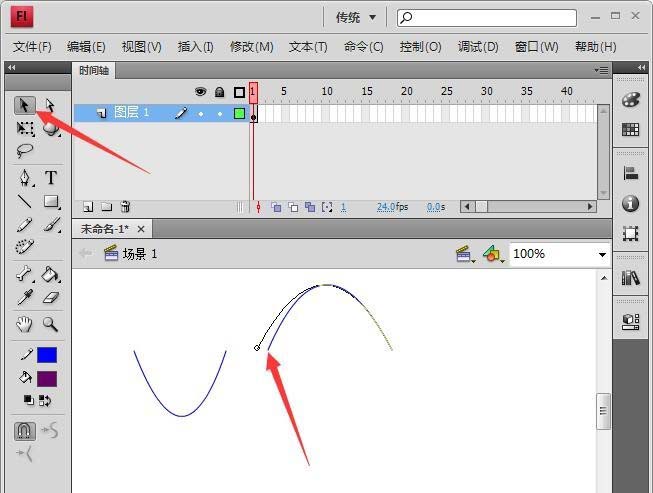The width and height of the screenshot is (653, 493).
Task: Open blue stroke color swatch
Action: pos(47,355)
